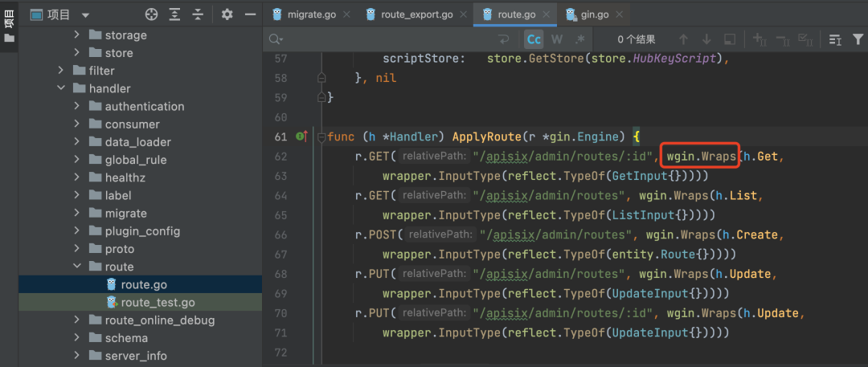The width and height of the screenshot is (868, 367).
Task: Open the project panel gear settings
Action: click(227, 15)
